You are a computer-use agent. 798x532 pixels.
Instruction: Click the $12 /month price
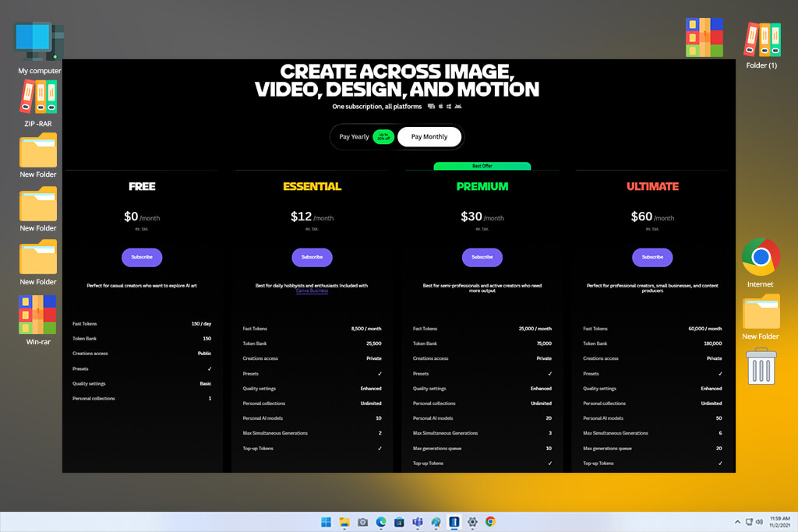pyautogui.click(x=312, y=217)
